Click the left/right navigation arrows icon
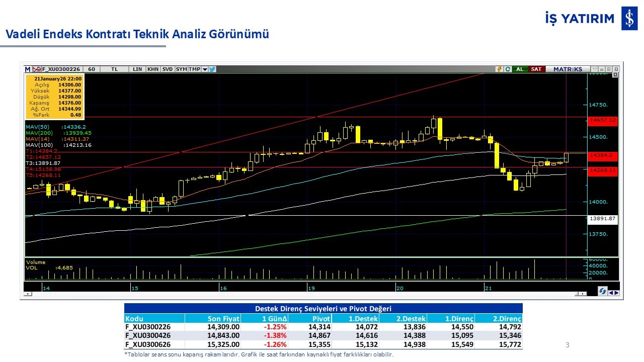 click(x=614, y=292)
